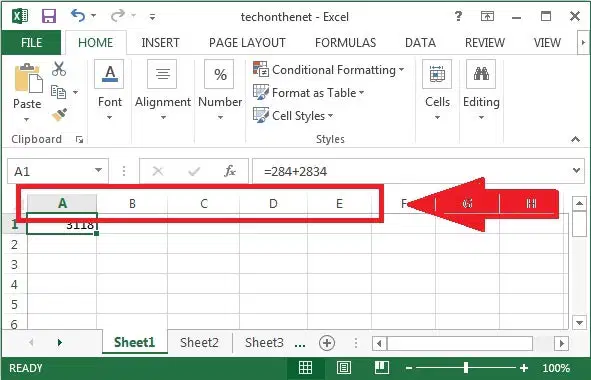Open the Copy dropdown arrow

[x=75, y=92]
